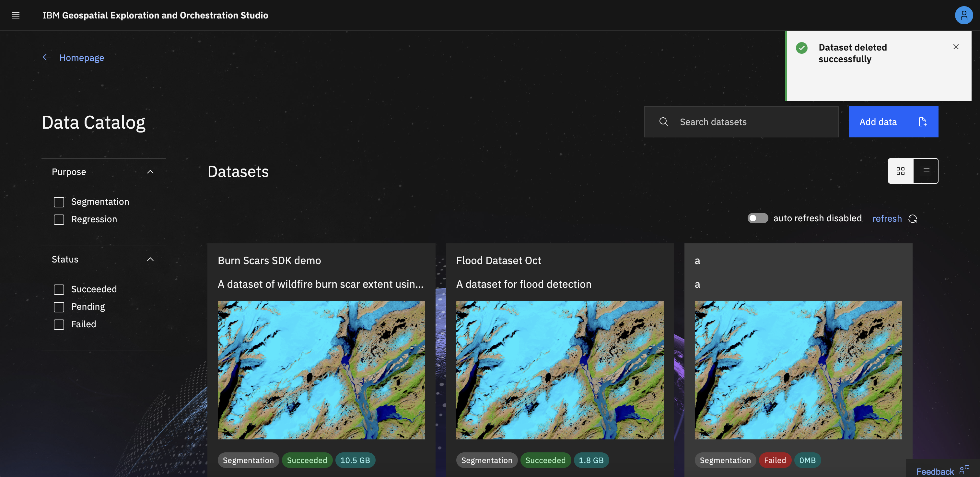Screen dimensions: 980x477
Task: Click the back arrow beside Homepage
Action: 47,57
